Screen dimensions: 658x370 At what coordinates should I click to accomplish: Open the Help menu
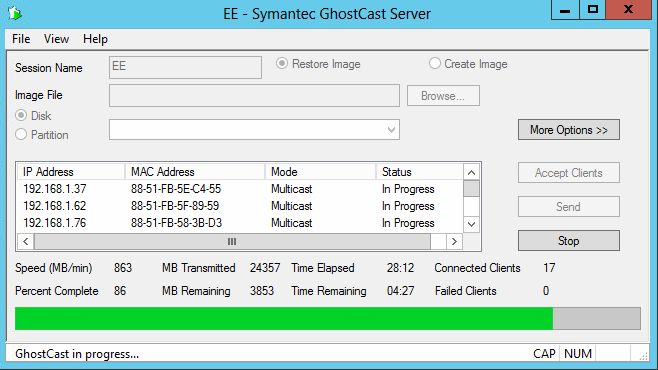(x=95, y=39)
